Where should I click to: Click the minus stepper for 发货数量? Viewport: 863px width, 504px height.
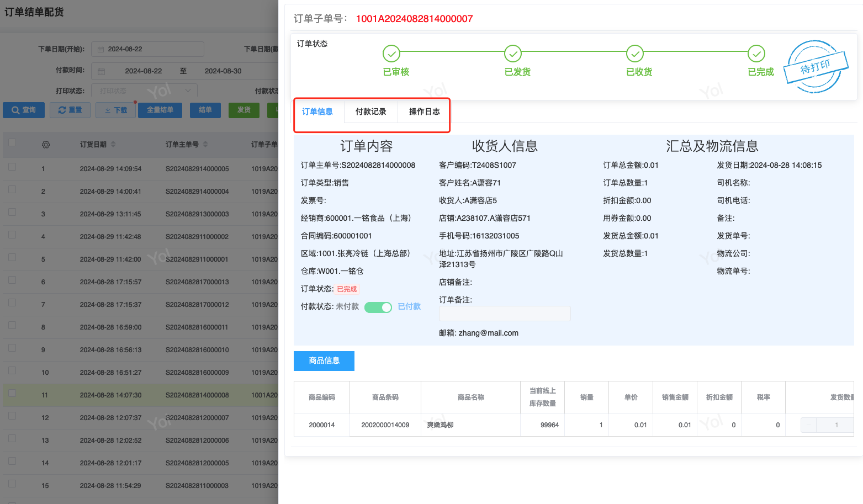(x=809, y=425)
